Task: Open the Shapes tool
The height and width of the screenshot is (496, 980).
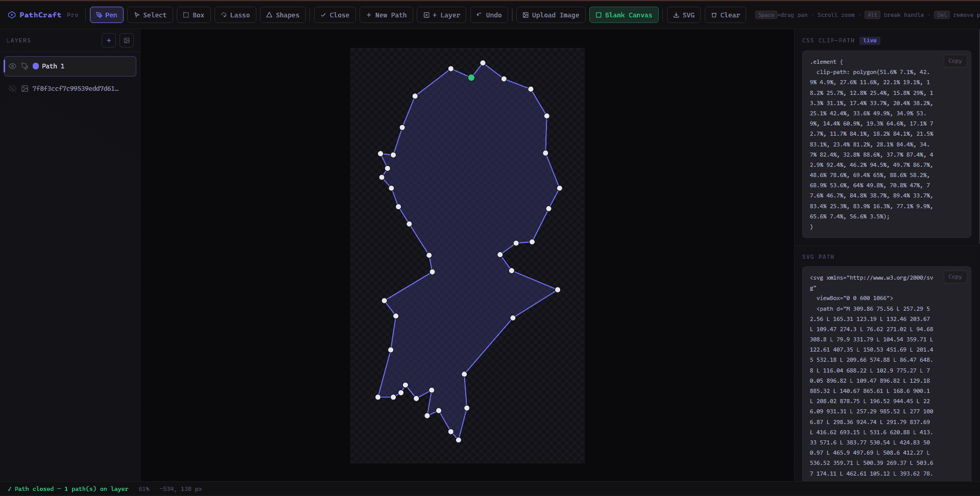Action: click(x=283, y=15)
